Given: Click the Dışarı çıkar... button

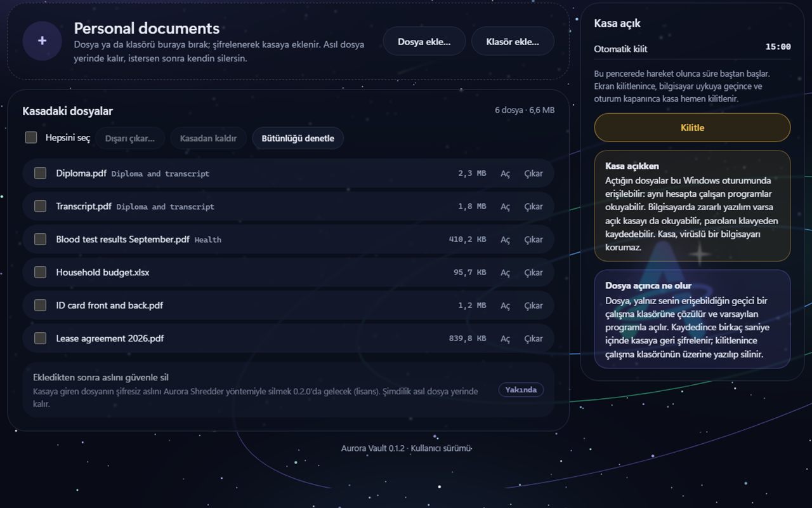Looking at the screenshot, I should point(130,138).
